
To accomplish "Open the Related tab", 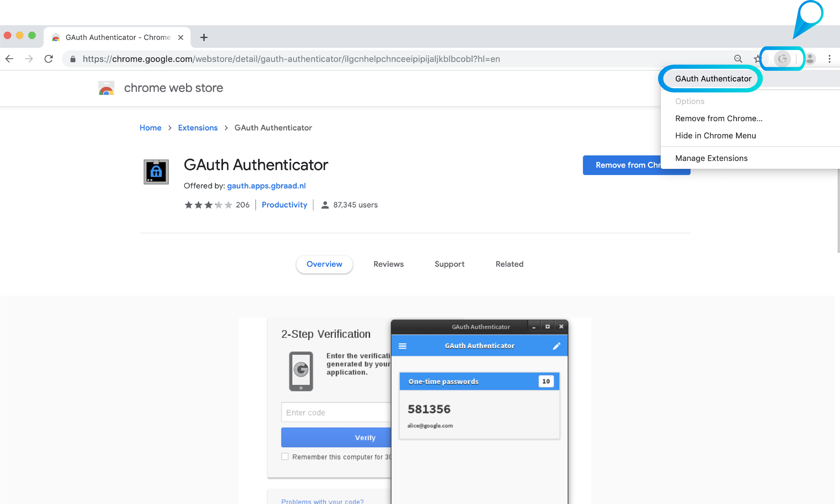I will click(509, 264).
